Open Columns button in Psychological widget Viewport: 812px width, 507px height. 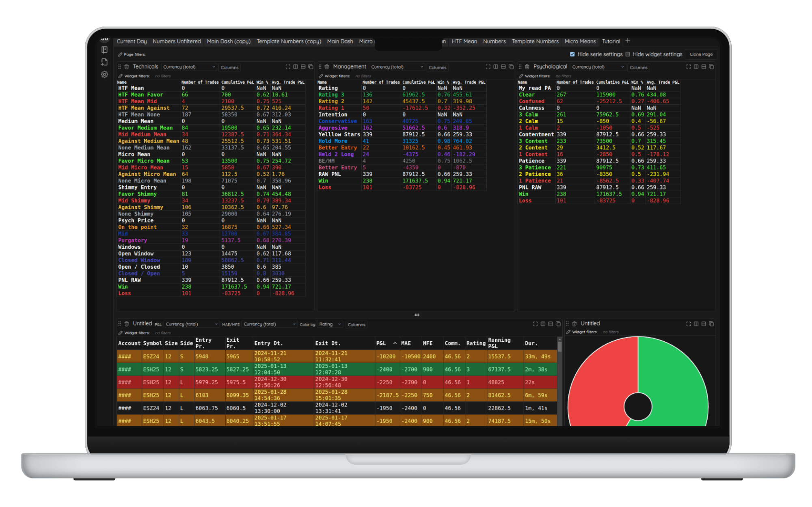click(x=638, y=67)
